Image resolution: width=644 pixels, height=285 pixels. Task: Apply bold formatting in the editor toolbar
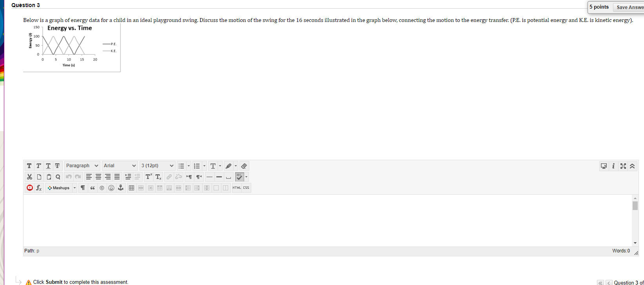[x=29, y=166]
